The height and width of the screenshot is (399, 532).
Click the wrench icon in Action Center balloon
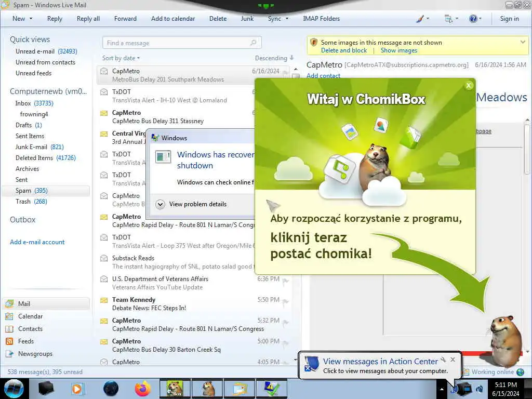443,360
